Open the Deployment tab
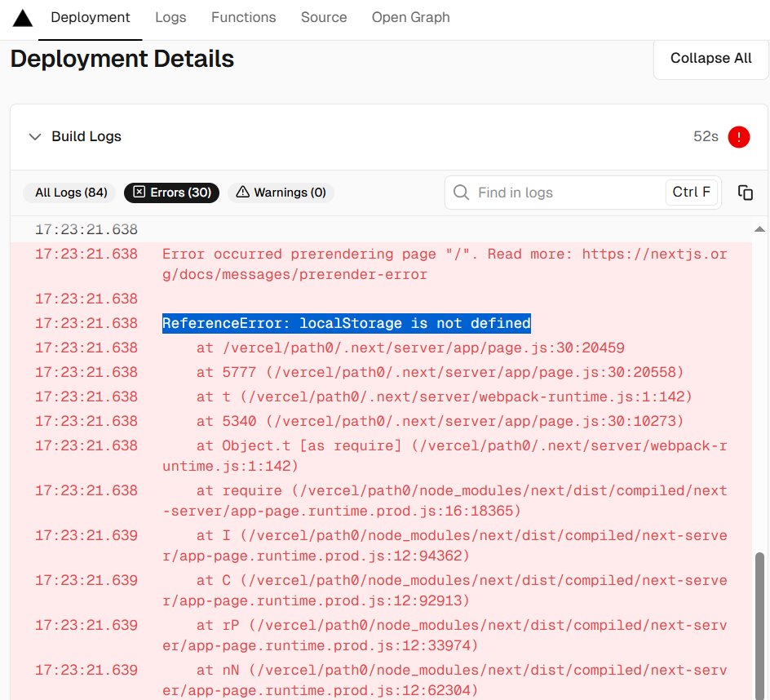The image size is (770, 700). 91,18
